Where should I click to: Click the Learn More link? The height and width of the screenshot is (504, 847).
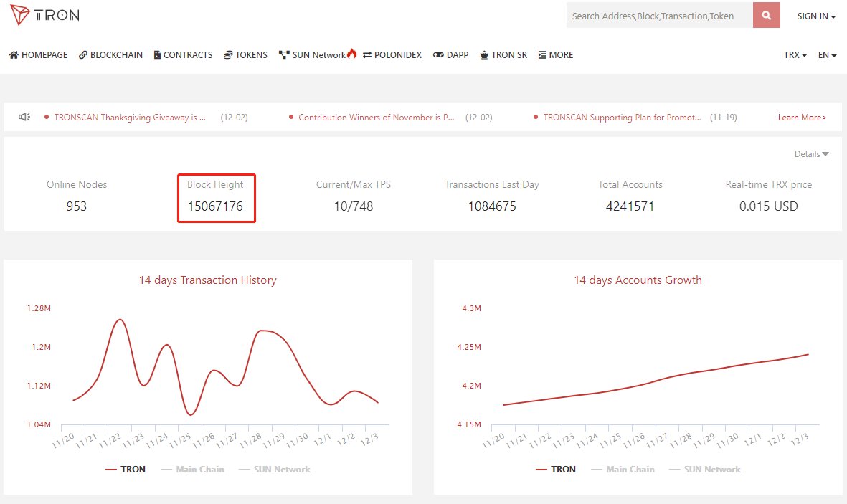pyautogui.click(x=802, y=118)
